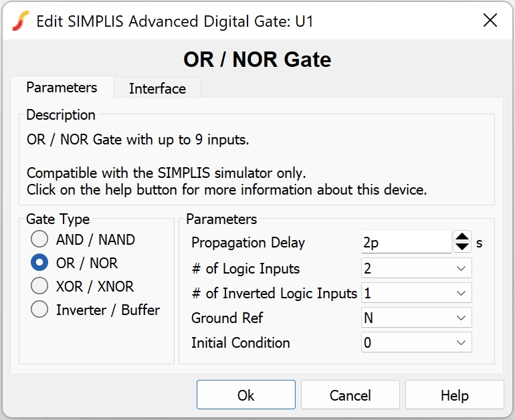
Task: Select the AND / NAND gate type
Action: tap(83, 239)
